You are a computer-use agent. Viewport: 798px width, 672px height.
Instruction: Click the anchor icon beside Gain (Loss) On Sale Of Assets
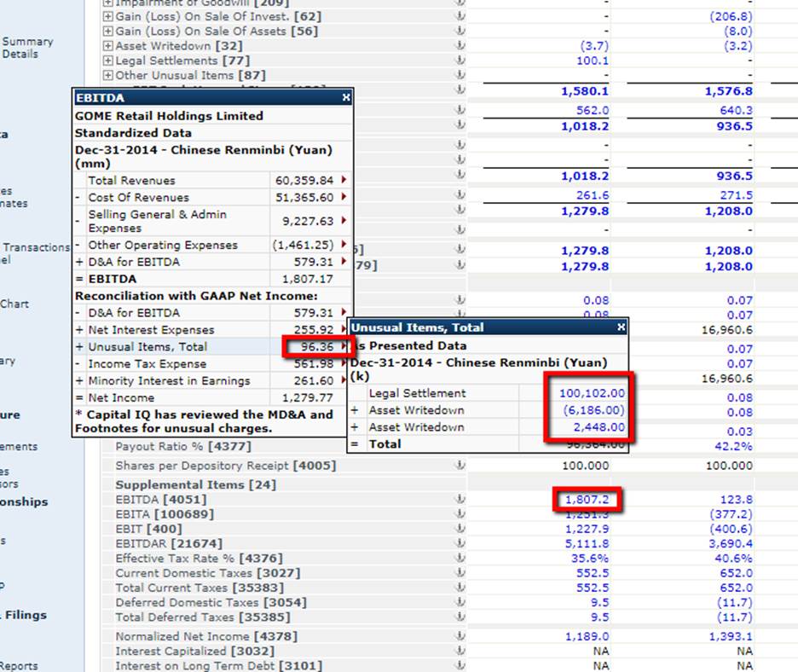click(x=460, y=31)
